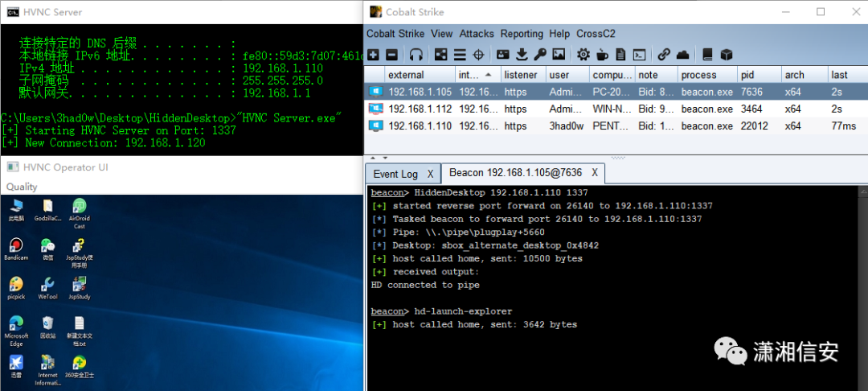The width and height of the screenshot is (868, 391).
Task: Open Quality menu in HVNC Operator UI
Action: tap(22, 187)
